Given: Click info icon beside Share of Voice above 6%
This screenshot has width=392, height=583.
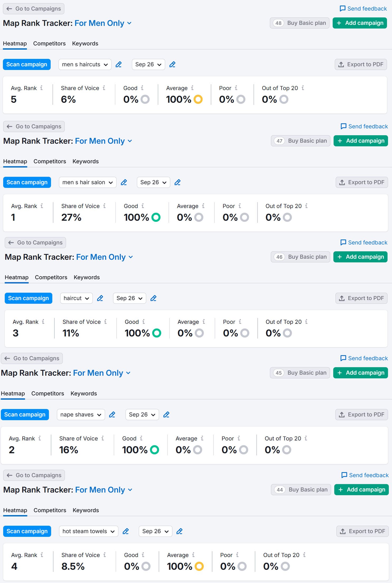Looking at the screenshot, I should coord(104,88).
